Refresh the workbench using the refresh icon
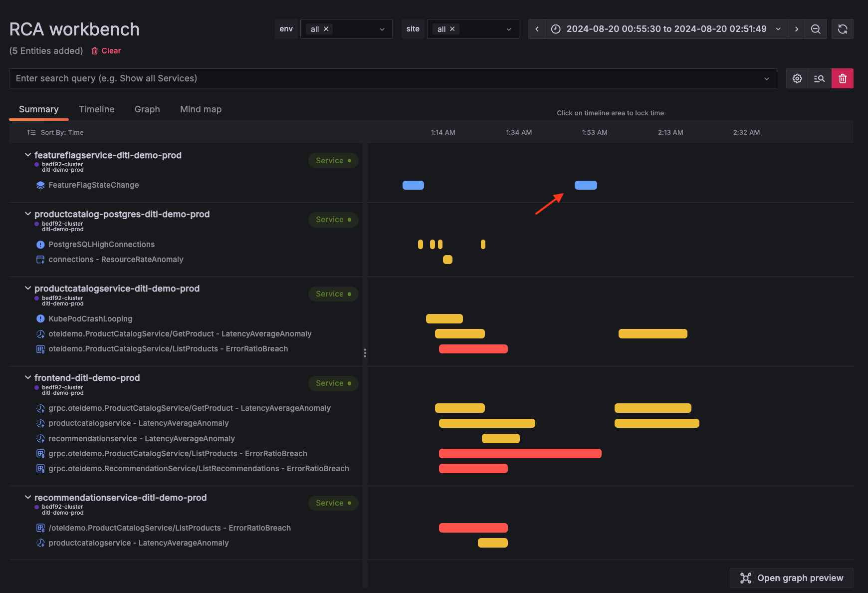This screenshot has height=593, width=868. [x=843, y=29]
